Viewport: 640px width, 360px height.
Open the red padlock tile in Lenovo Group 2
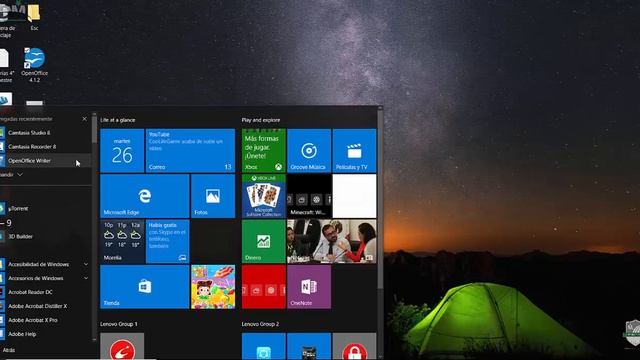(x=354, y=347)
